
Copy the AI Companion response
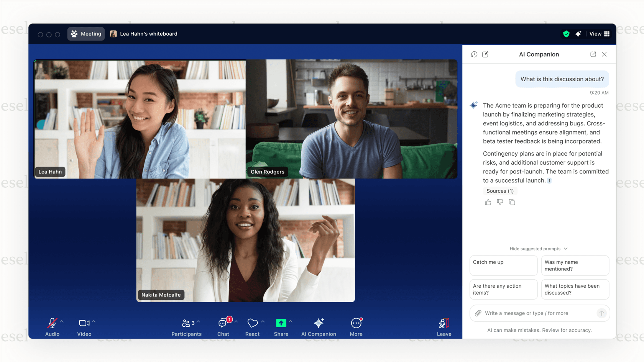click(512, 202)
